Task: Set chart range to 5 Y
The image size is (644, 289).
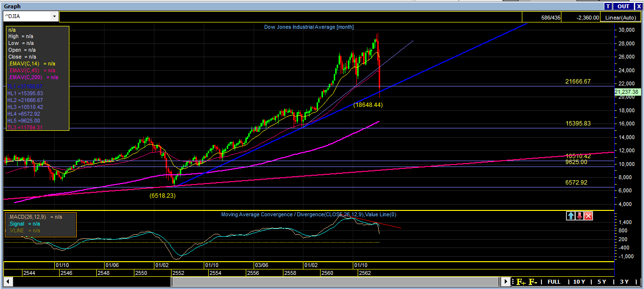Action: (601, 282)
